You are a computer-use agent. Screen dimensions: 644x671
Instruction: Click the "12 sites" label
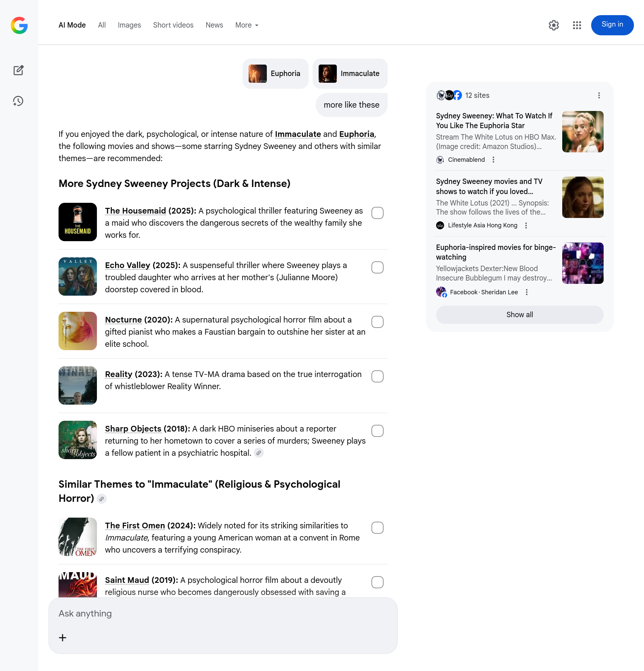[x=477, y=96]
